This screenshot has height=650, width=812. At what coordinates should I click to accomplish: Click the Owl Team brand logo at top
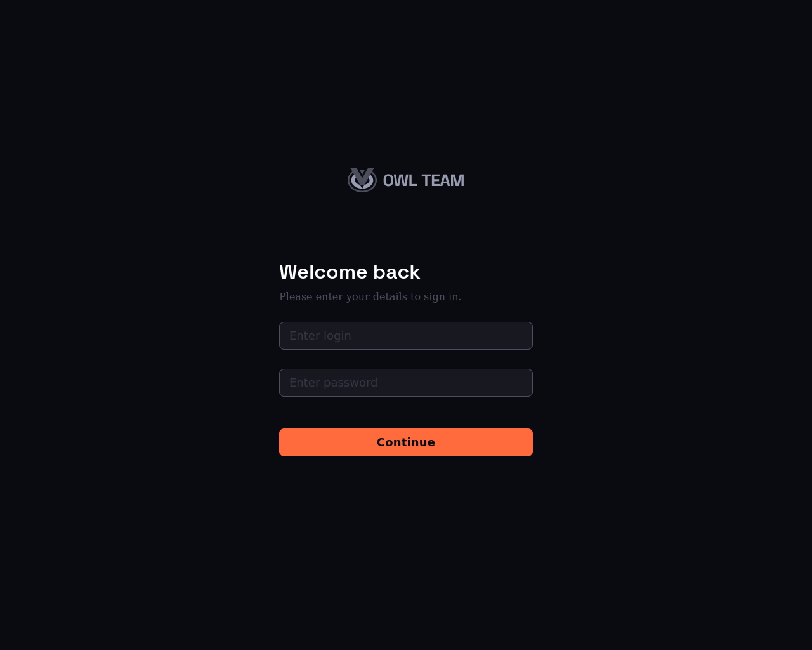406,180
